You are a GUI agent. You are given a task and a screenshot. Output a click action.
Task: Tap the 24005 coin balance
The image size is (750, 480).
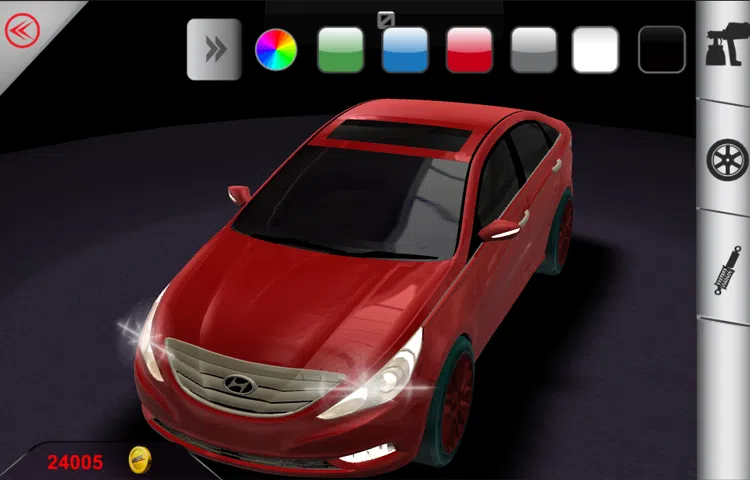75,461
